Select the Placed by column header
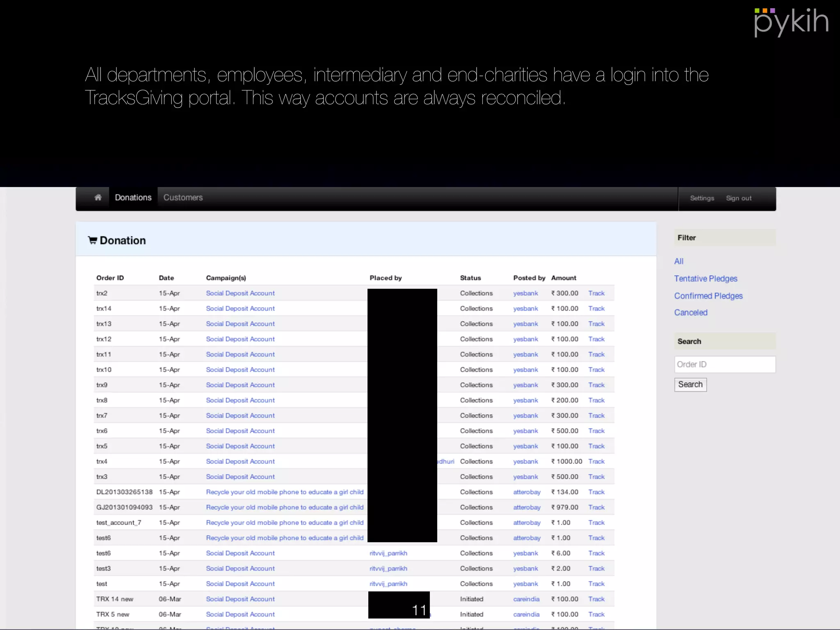 [386, 278]
